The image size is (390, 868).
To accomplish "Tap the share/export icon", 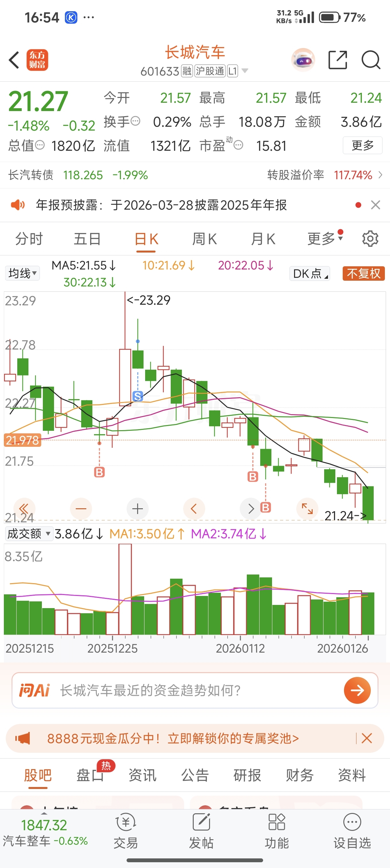I will click(338, 60).
